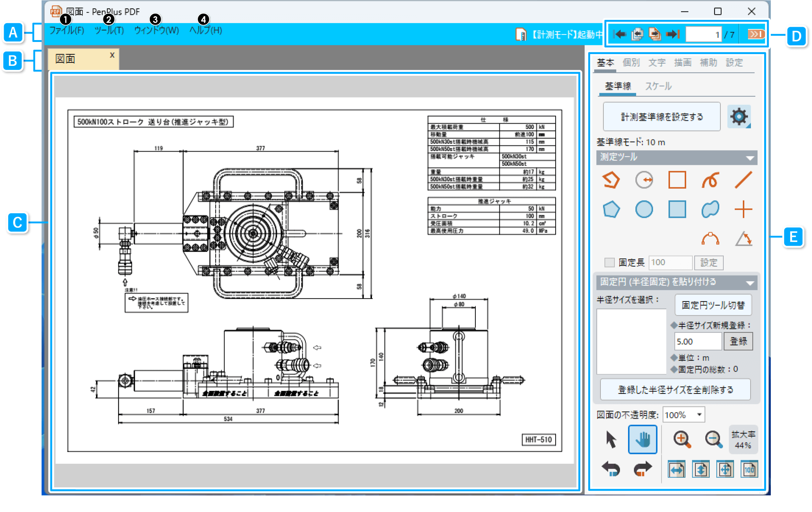Click 固定円ツール切替 button
The image size is (812, 512).
713,305
